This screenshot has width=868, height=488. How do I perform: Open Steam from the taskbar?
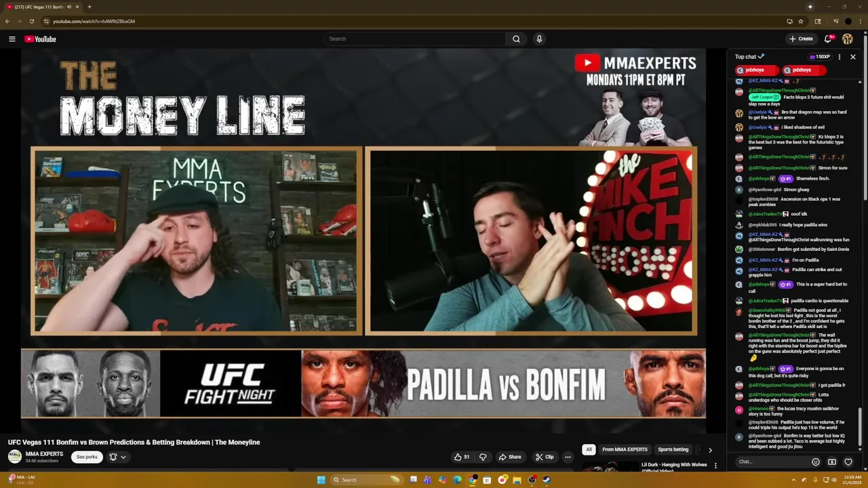pos(547,480)
